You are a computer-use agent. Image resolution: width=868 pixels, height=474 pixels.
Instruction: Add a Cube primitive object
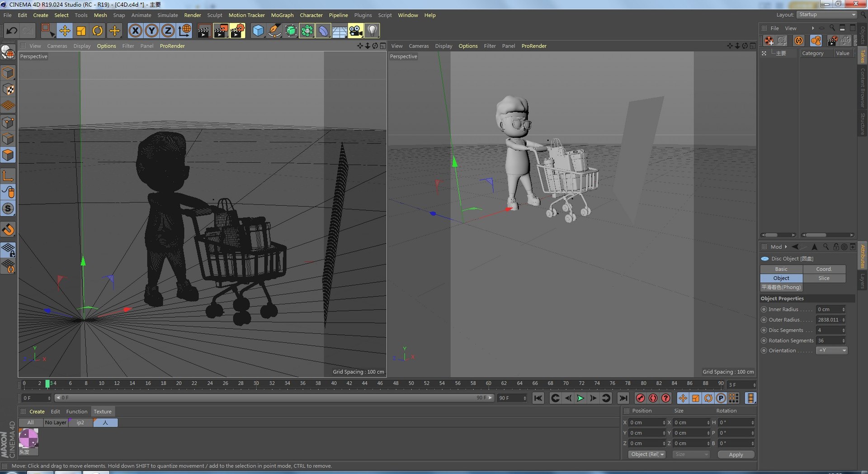[x=258, y=31]
